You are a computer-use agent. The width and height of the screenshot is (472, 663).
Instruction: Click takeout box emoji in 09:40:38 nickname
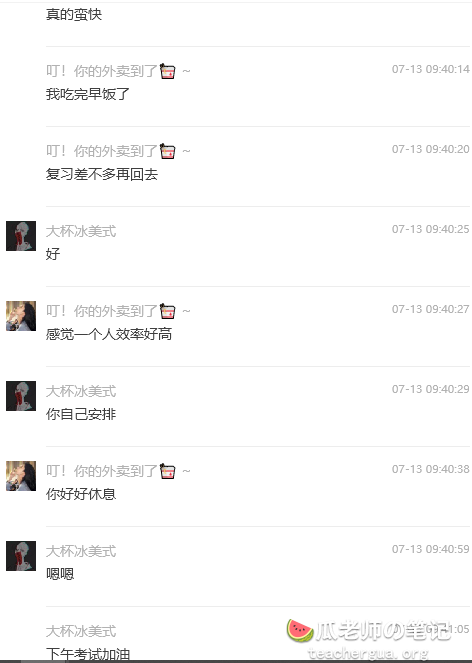coord(167,471)
